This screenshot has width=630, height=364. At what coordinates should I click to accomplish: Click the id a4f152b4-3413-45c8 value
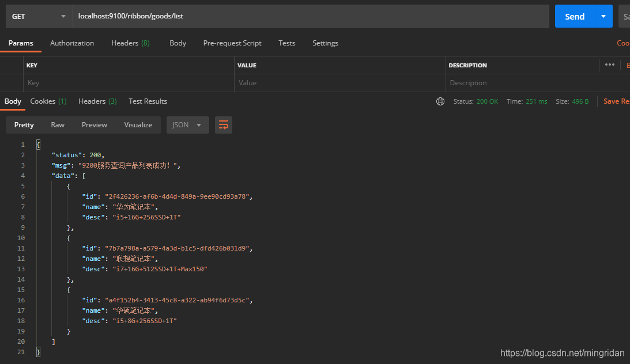(x=177, y=300)
